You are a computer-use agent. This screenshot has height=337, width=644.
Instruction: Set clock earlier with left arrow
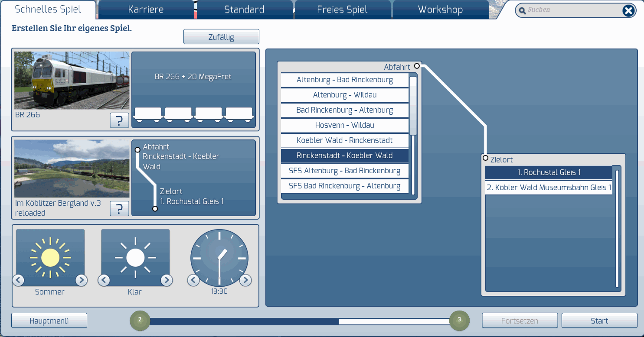pos(193,280)
